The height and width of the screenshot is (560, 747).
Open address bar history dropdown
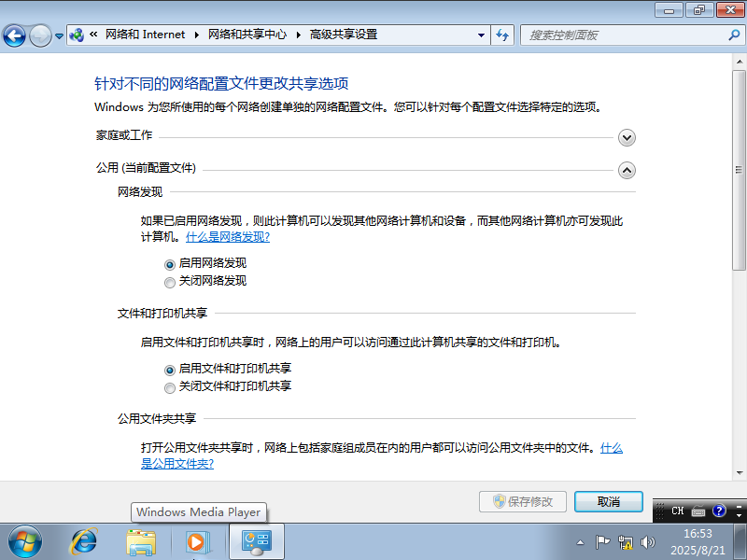click(x=481, y=35)
